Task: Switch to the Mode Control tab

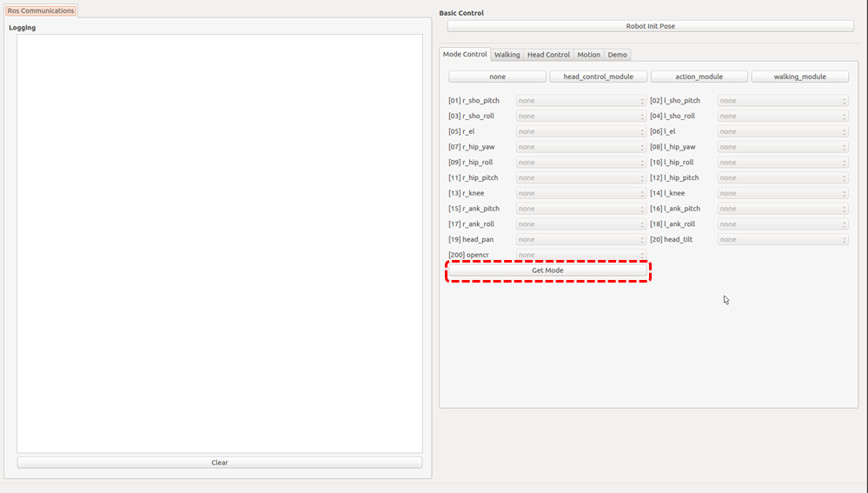Action: pos(465,54)
